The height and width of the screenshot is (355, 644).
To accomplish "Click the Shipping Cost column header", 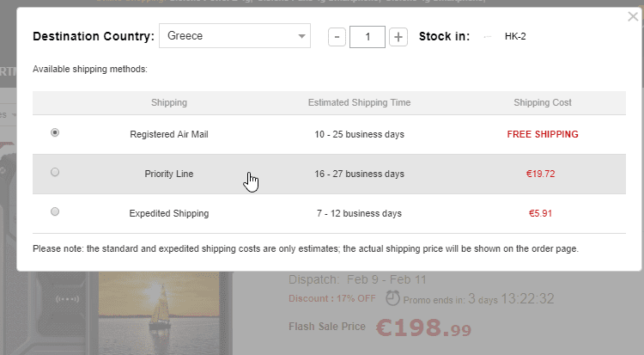I will pos(543,102).
